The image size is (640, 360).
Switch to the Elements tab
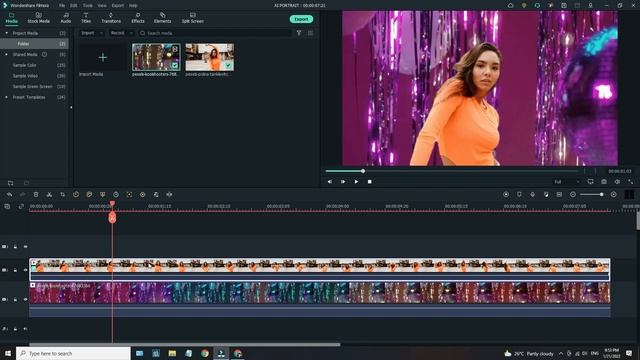162,18
